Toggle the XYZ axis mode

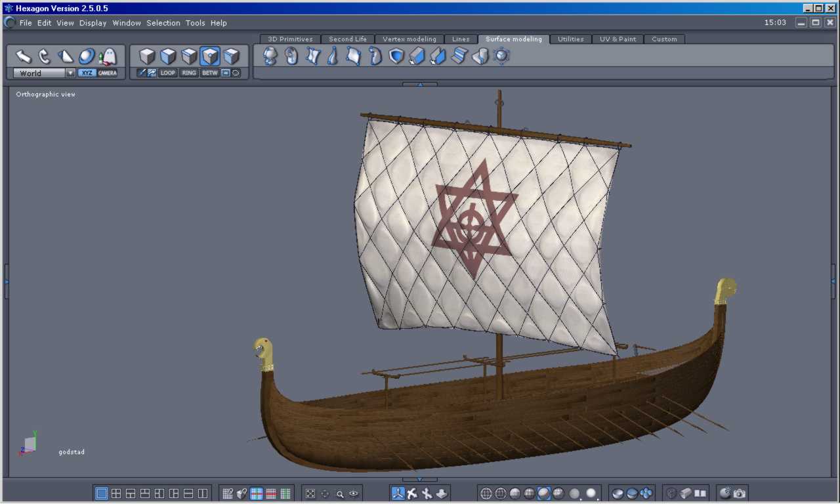(87, 73)
